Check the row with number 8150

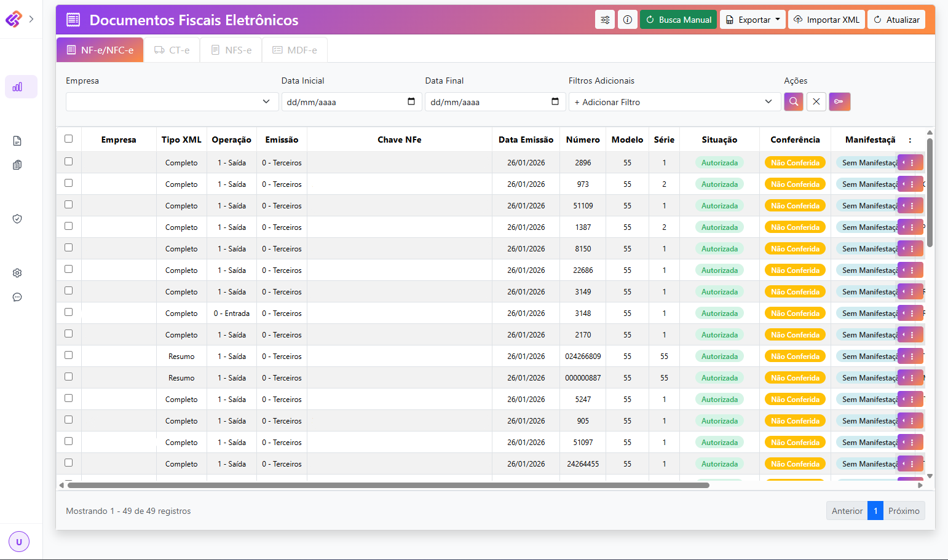coord(68,248)
